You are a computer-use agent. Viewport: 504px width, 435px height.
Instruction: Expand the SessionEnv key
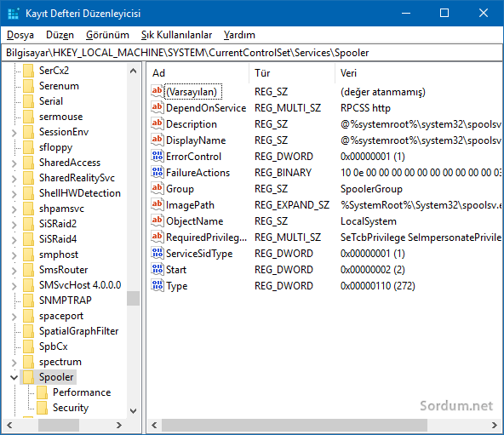14,132
